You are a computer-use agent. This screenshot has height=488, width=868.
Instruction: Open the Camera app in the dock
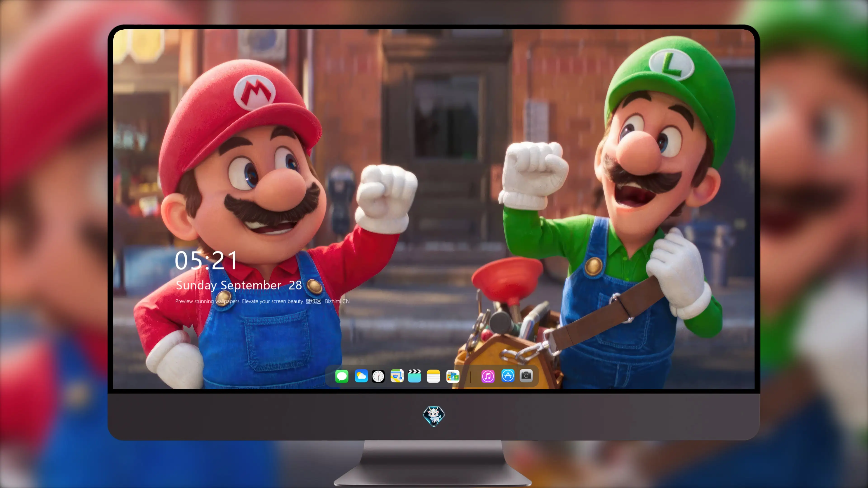point(526,375)
